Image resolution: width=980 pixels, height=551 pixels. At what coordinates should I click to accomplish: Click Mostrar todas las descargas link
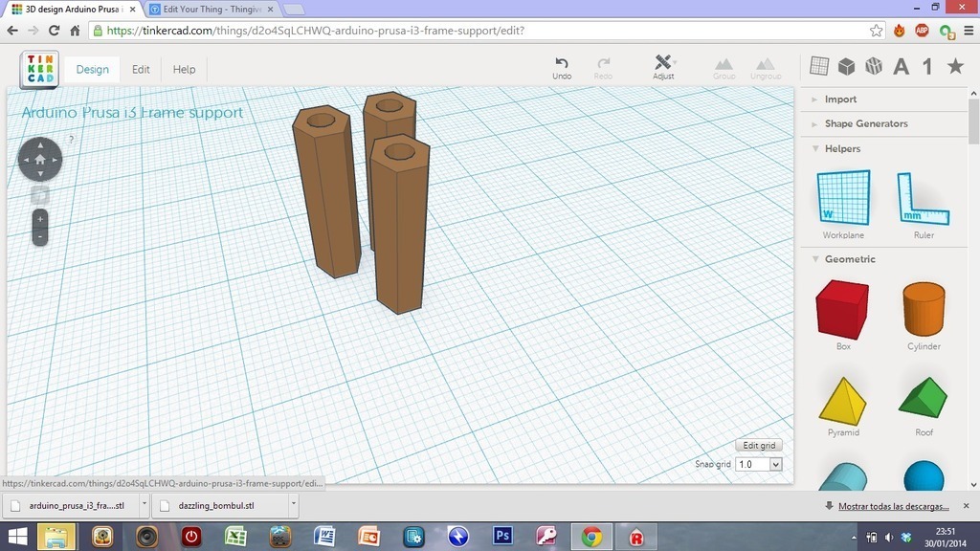[x=893, y=506]
